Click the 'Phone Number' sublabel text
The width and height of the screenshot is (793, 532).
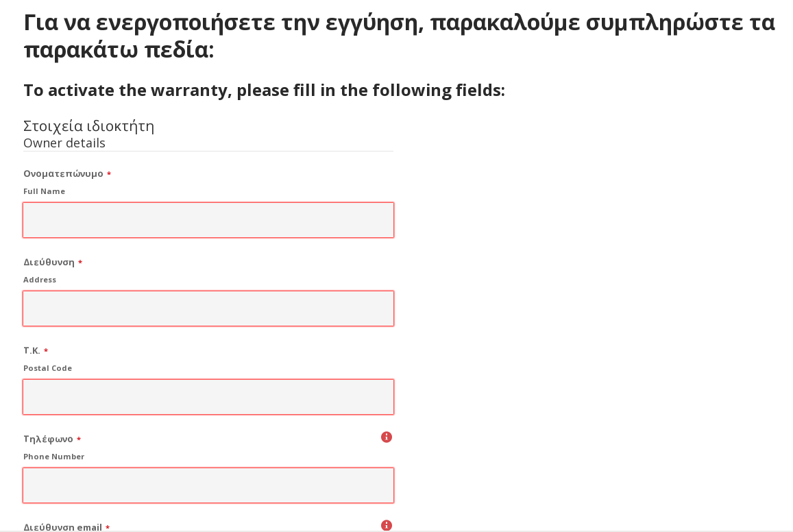pos(53,457)
